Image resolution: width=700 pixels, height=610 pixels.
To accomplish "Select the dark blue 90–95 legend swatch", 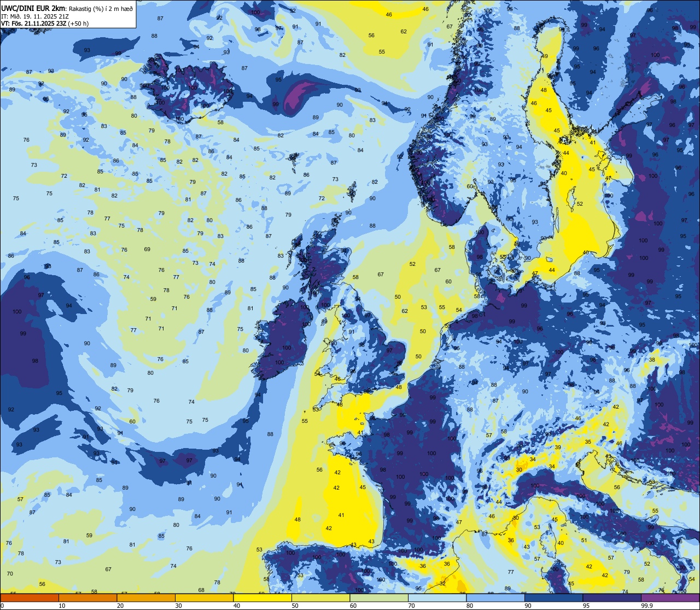I will coord(553,597).
